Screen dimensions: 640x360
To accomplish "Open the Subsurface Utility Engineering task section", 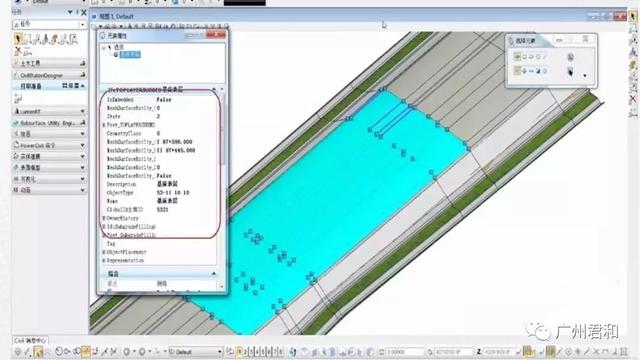I will click(49, 122).
